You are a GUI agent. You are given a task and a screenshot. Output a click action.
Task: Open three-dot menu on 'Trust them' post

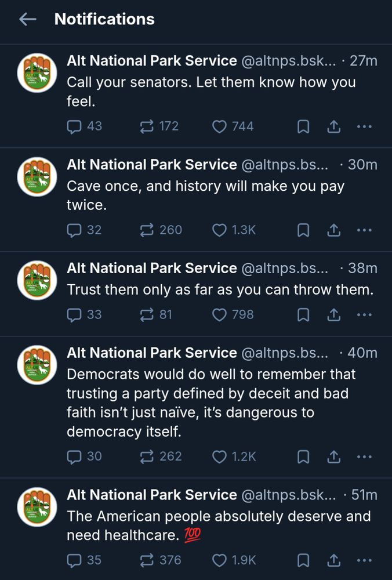coord(365,314)
